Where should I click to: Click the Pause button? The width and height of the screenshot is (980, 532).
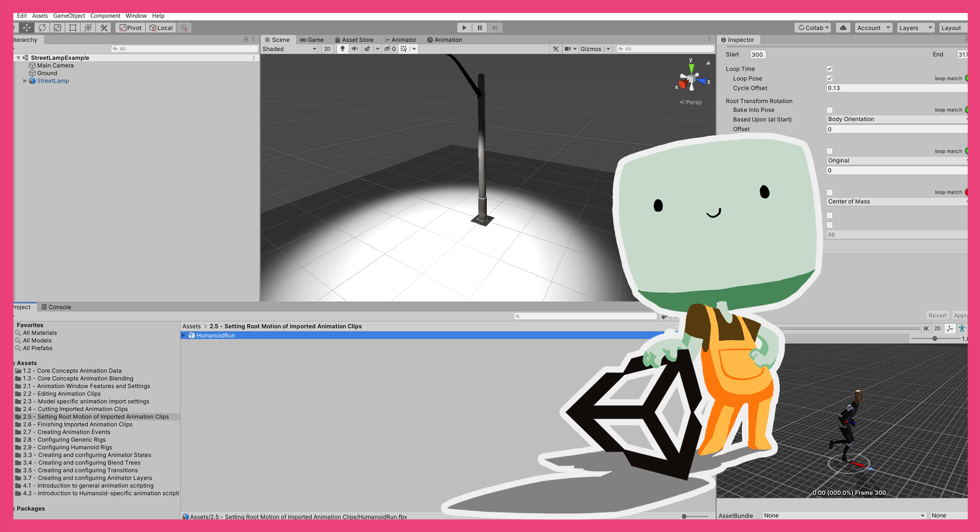point(480,28)
